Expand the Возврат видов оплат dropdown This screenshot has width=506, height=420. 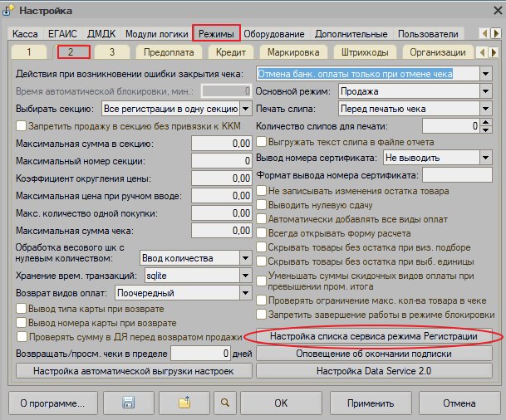[x=246, y=293]
